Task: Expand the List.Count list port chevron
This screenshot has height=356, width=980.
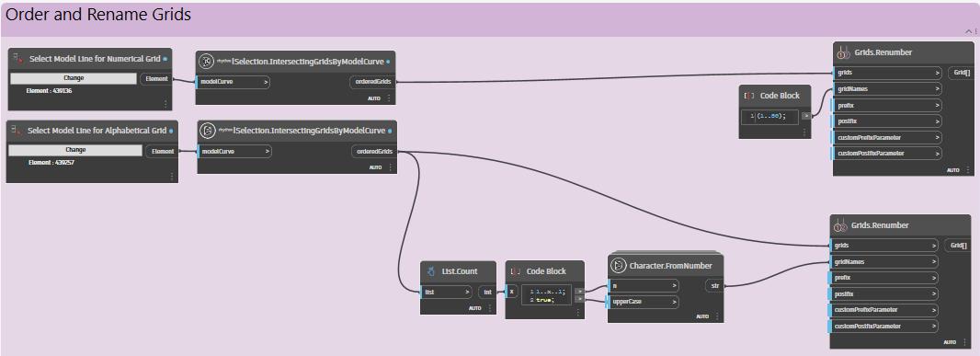Action: click(x=468, y=292)
